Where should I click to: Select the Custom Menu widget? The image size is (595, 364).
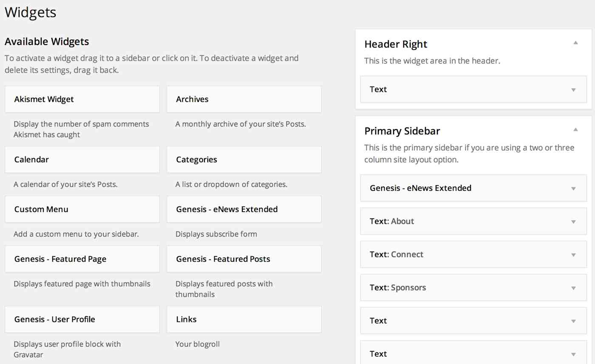click(x=82, y=209)
